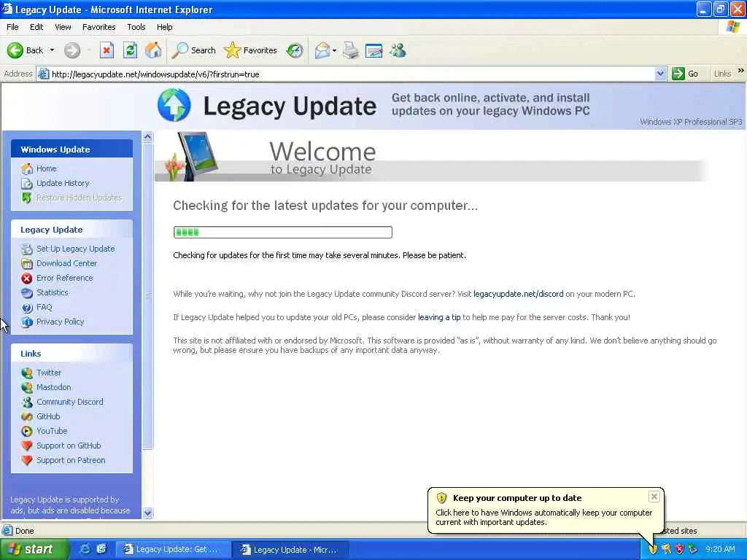This screenshot has width=747, height=560.
Task: Click the IE Back button
Action: 26,50
